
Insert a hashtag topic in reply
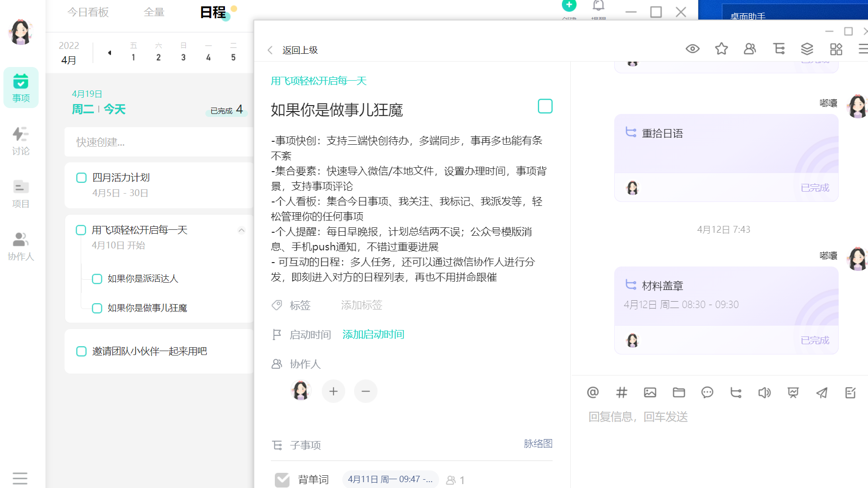pyautogui.click(x=622, y=392)
